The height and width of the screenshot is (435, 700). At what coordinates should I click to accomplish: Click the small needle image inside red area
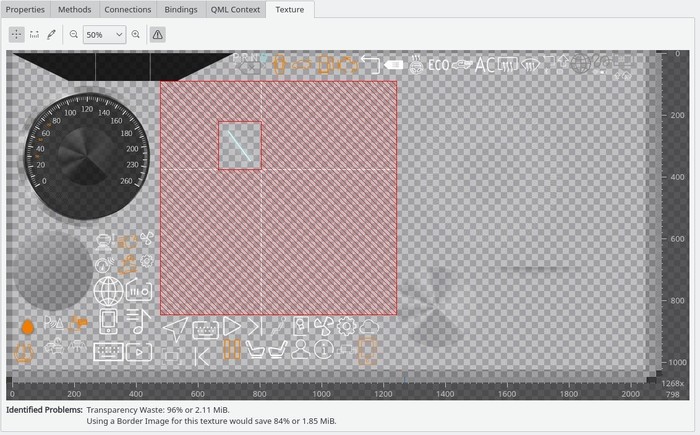tap(239, 146)
